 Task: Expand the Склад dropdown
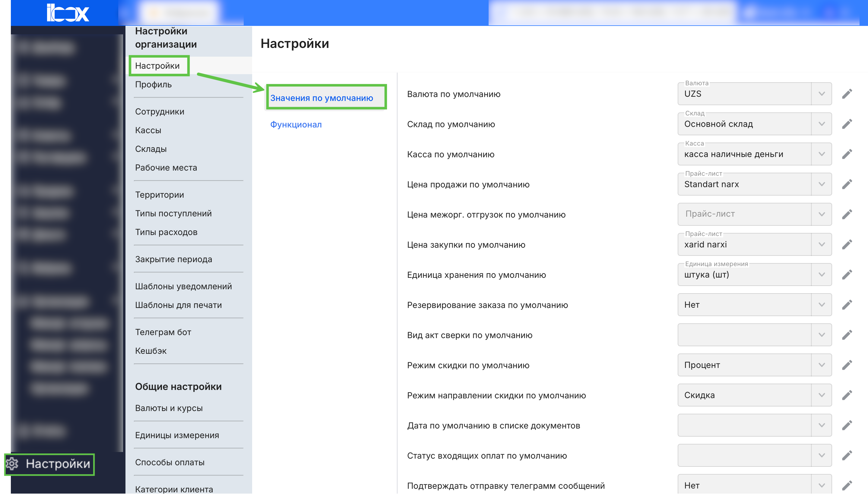pos(821,124)
